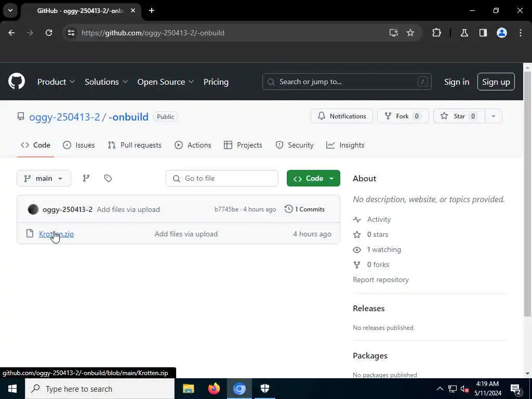
Task: Click the Krotten.zip file icon
Action: click(x=30, y=233)
